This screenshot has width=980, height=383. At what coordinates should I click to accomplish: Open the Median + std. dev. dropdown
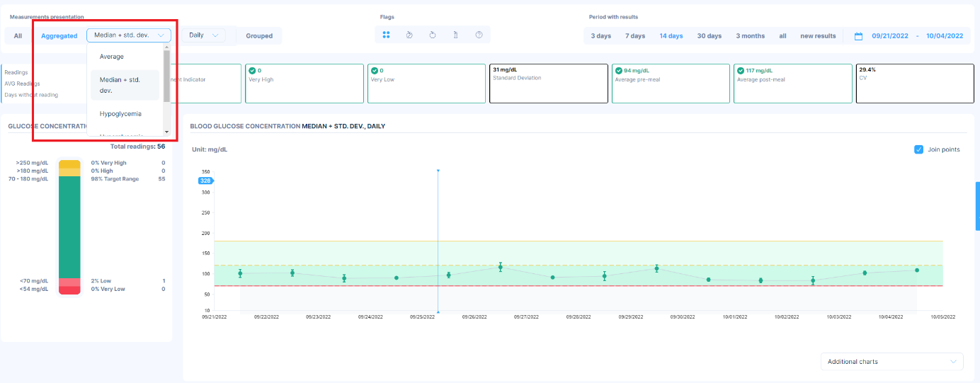click(x=129, y=35)
